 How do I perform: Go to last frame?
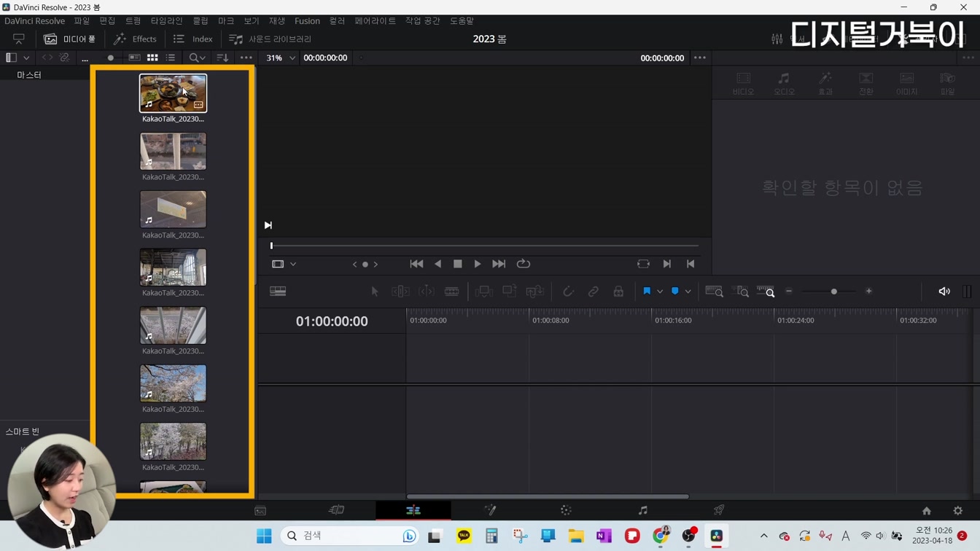499,264
